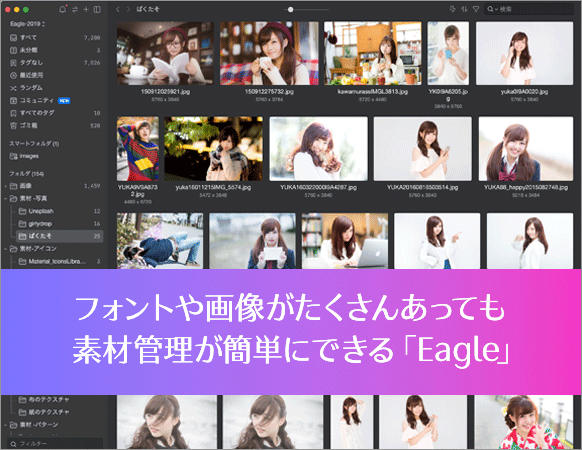The width and height of the screenshot is (582, 450).
Task: Toggle the sidebar layout icon
Action: 97,9
